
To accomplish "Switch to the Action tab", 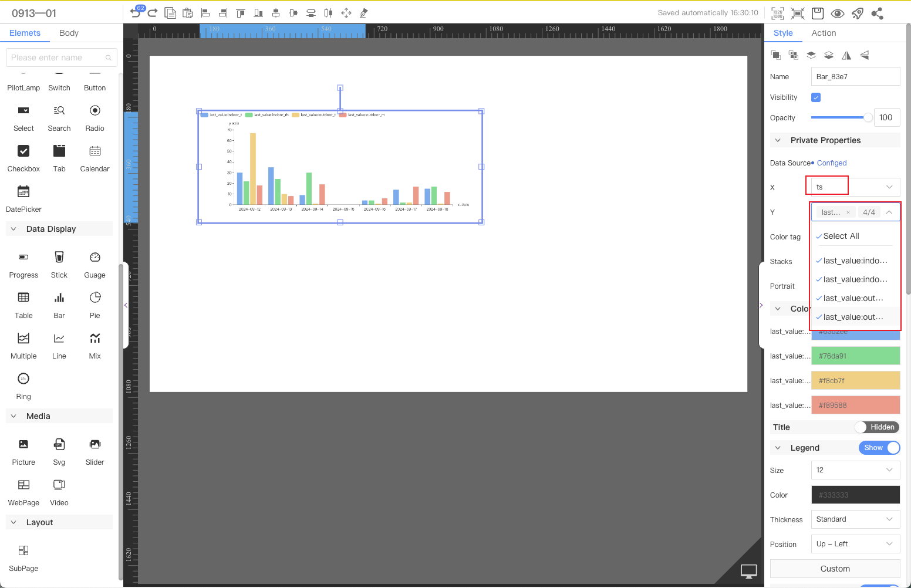I will coord(824,33).
